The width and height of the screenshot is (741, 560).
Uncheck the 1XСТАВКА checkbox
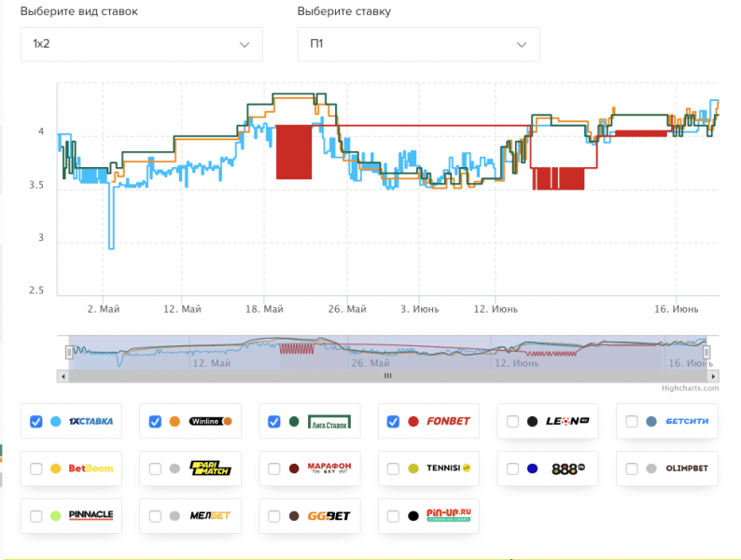pos(36,422)
